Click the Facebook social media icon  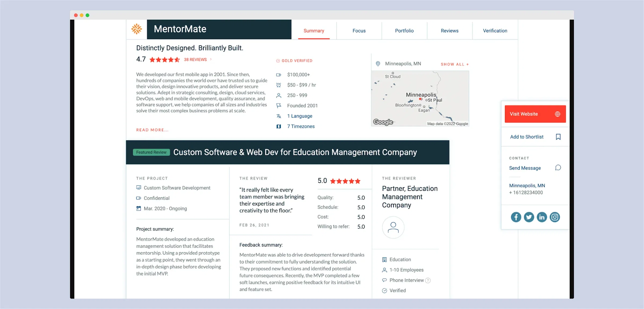pyautogui.click(x=515, y=217)
